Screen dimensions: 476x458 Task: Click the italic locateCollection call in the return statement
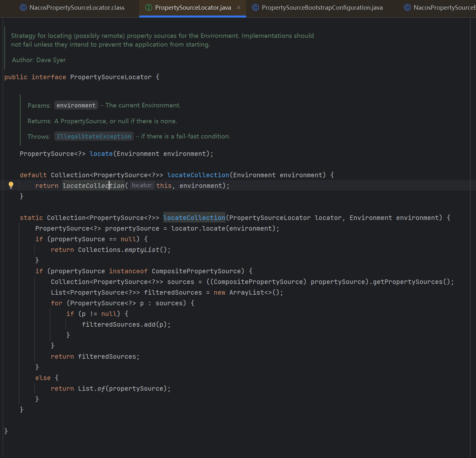coord(93,186)
